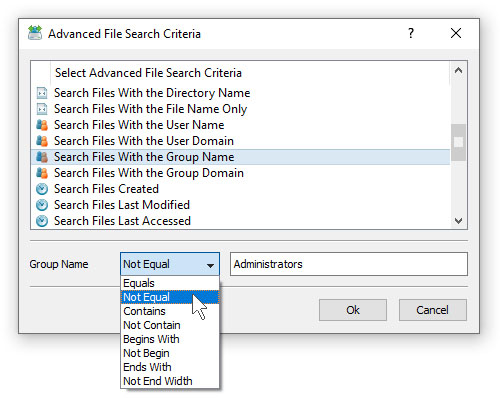Image resolution: width=500 pixels, height=398 pixels.
Task: Select Search Files With the User Domain
Action: tap(240, 141)
